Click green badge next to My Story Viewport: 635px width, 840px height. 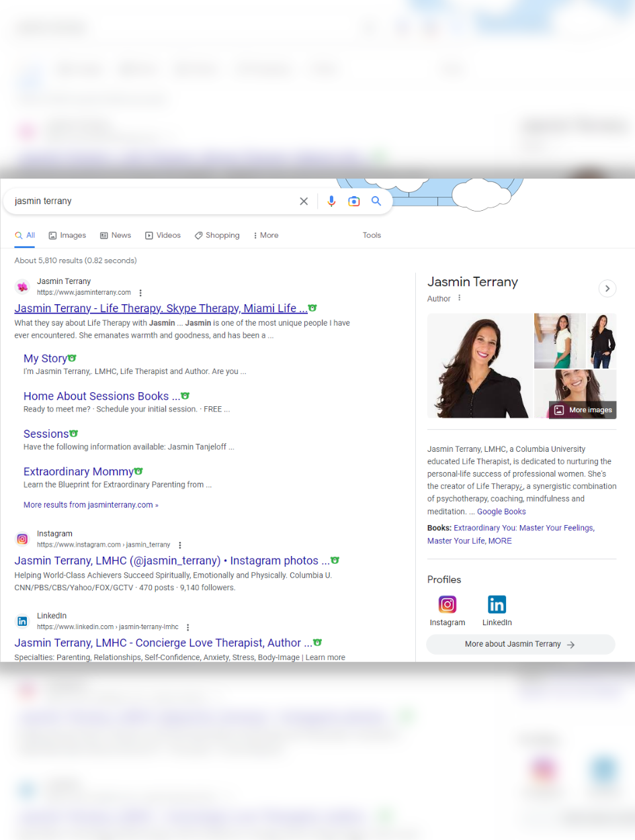pos(72,359)
